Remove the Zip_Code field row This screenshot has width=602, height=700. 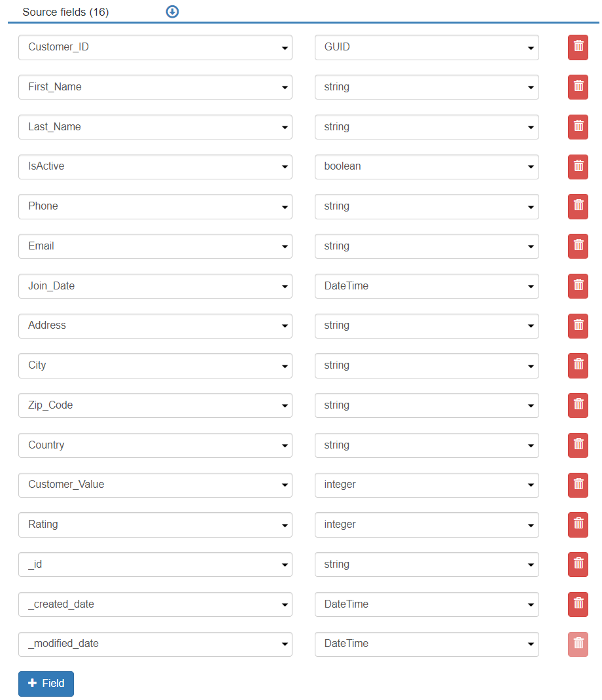coord(578,405)
